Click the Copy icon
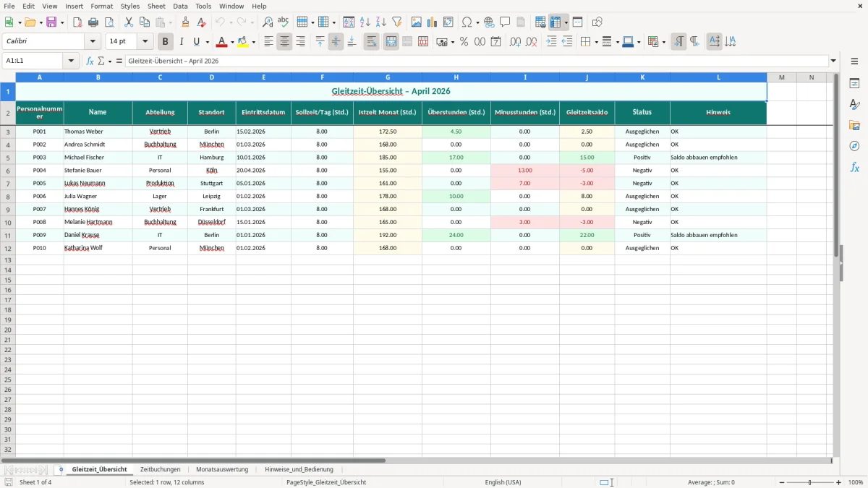This screenshot has width=868, height=488. click(145, 22)
